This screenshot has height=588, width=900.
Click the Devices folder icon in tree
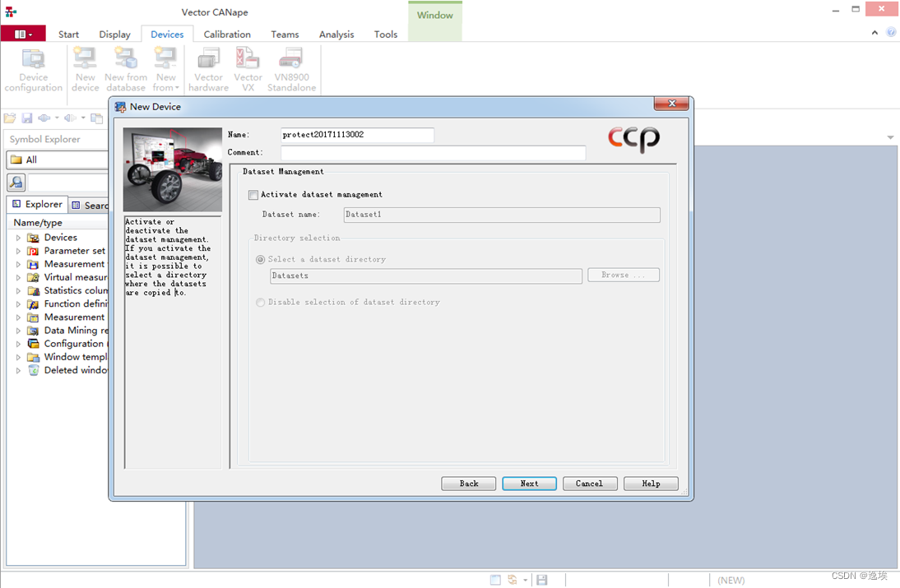(x=33, y=238)
